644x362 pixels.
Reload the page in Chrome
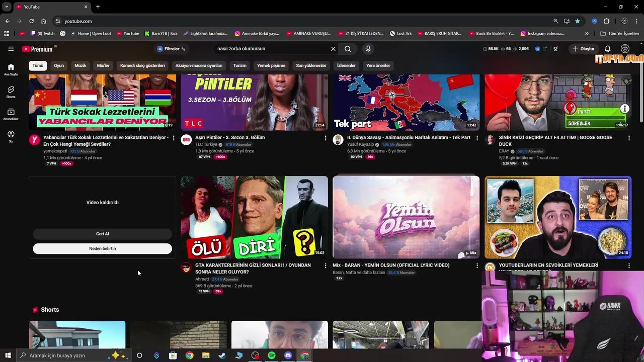pos(31,21)
